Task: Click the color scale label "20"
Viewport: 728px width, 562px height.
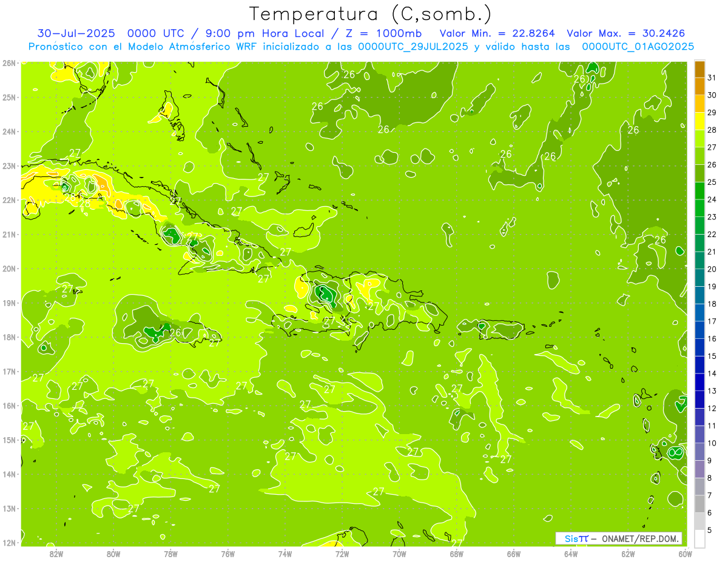Action: tap(712, 269)
